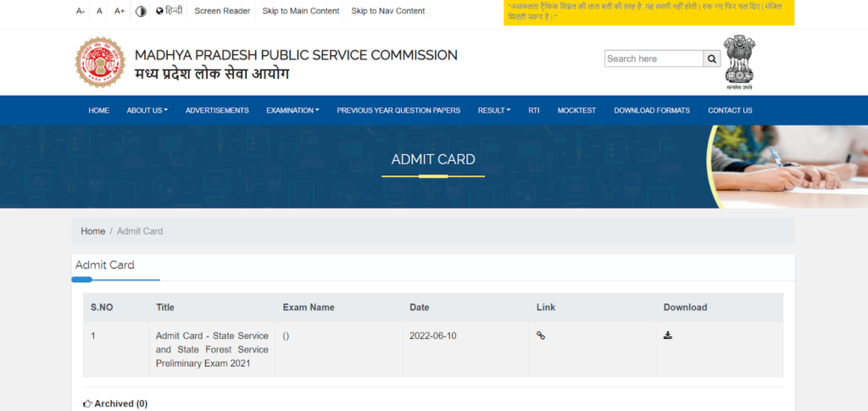Switch language to Hindi via globe icon
Image resolution: width=868 pixels, height=411 pixels.
tap(169, 11)
